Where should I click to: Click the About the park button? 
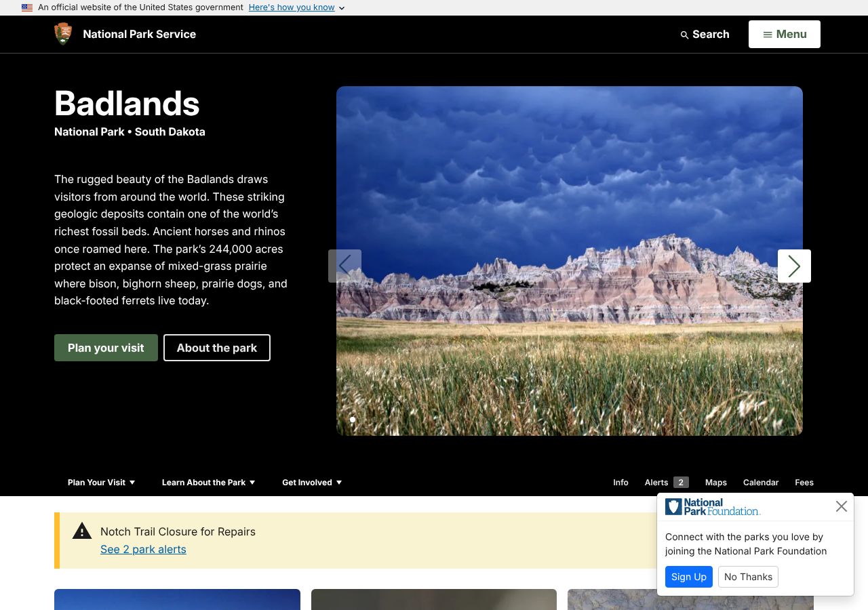tap(217, 348)
